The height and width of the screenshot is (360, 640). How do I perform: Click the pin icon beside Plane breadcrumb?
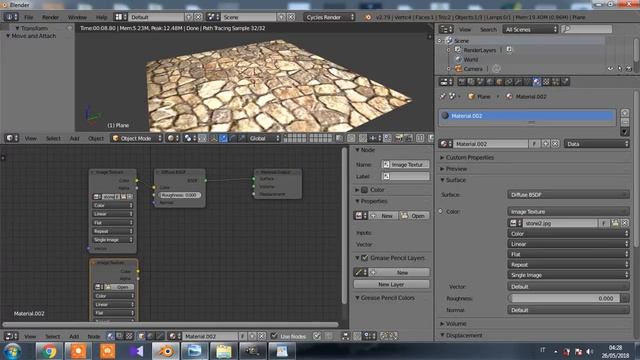[x=442, y=96]
